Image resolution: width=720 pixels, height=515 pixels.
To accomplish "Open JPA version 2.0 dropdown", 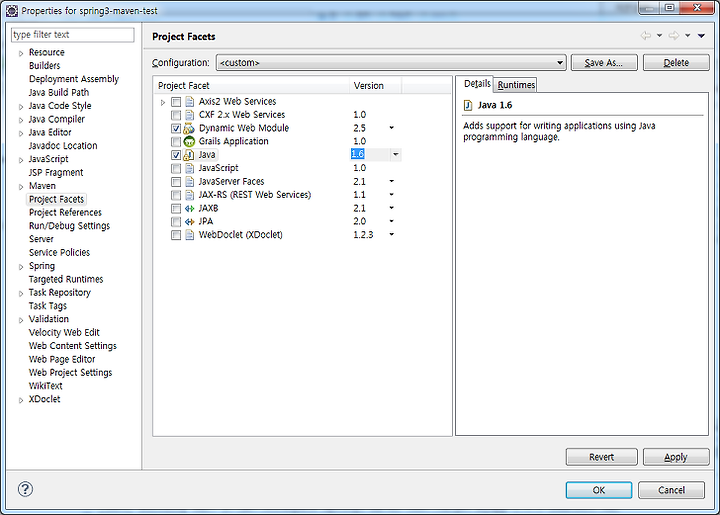I will click(x=392, y=221).
